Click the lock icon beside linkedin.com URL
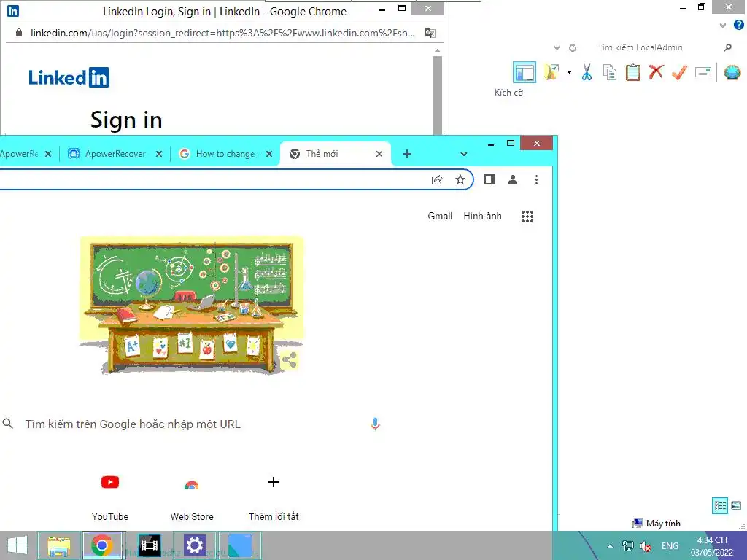747x560 pixels. (18, 32)
